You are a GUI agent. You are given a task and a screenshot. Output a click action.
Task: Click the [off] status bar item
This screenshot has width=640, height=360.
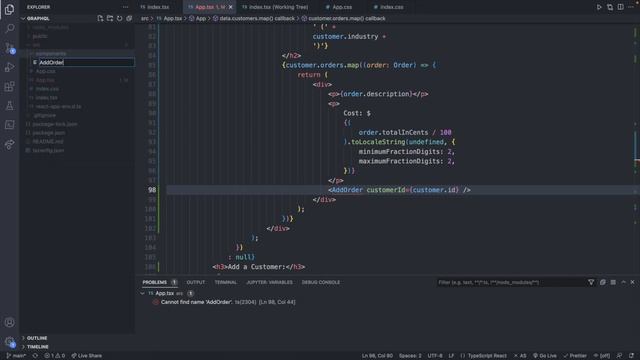(602, 356)
